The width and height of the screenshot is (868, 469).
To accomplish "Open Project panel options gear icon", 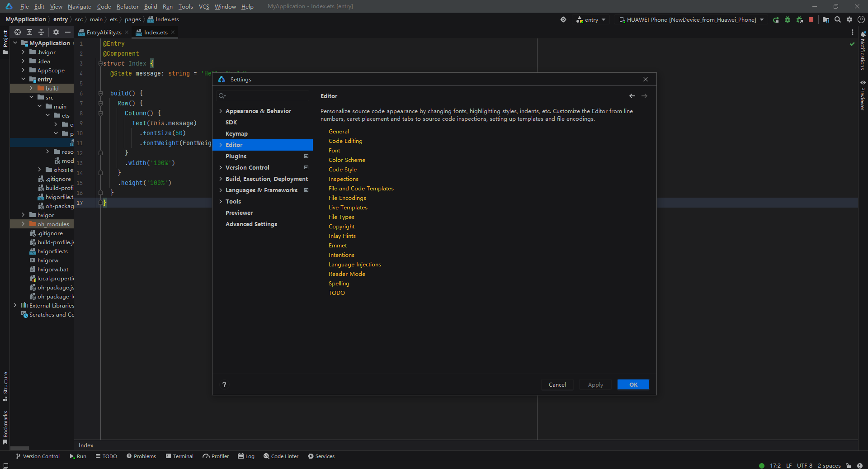I will [x=56, y=32].
